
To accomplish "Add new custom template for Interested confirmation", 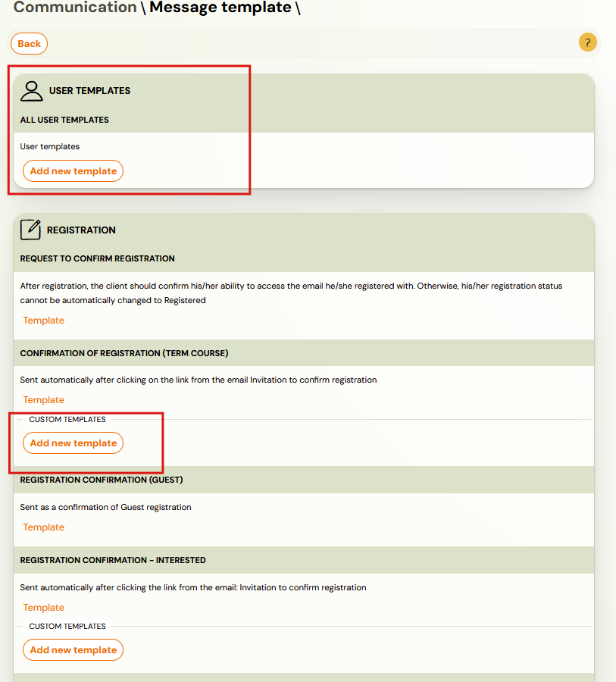I will pos(73,650).
